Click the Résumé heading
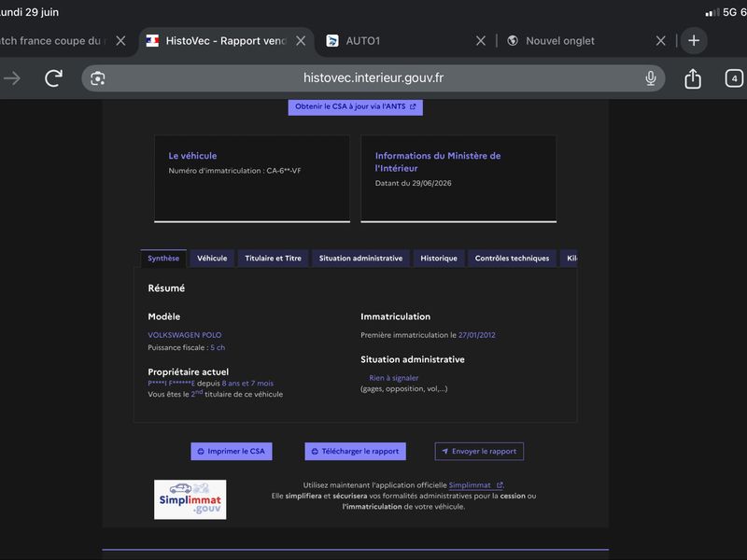The image size is (747, 560). coord(166,288)
